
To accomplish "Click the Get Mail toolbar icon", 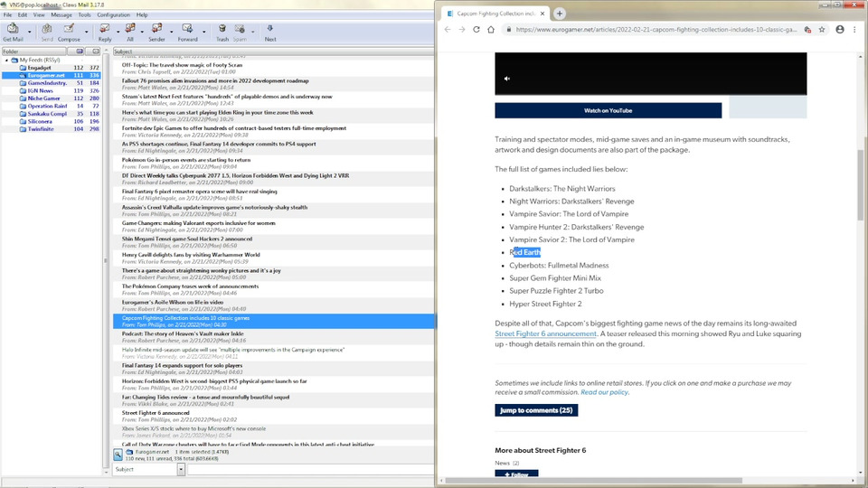I will coord(13,29).
